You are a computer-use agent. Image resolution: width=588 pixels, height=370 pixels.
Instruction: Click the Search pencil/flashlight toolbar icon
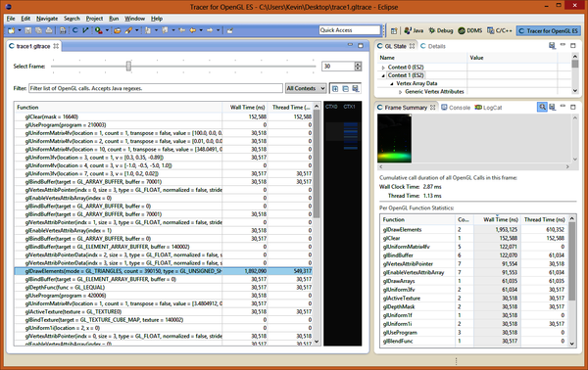[x=128, y=30]
